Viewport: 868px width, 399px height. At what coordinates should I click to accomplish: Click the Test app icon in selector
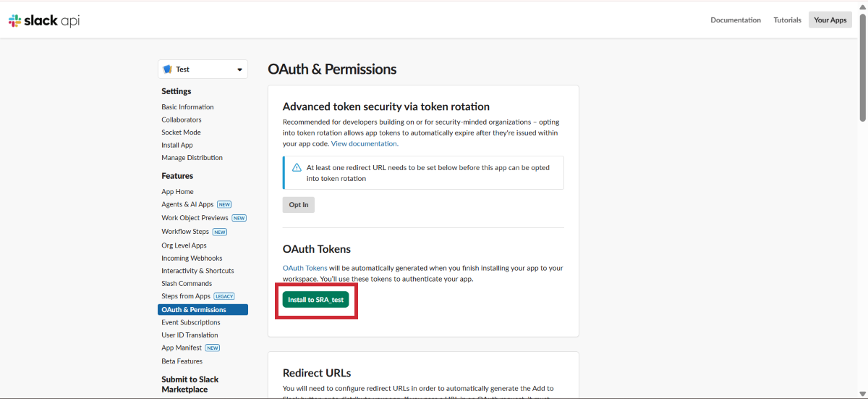pyautogui.click(x=168, y=70)
